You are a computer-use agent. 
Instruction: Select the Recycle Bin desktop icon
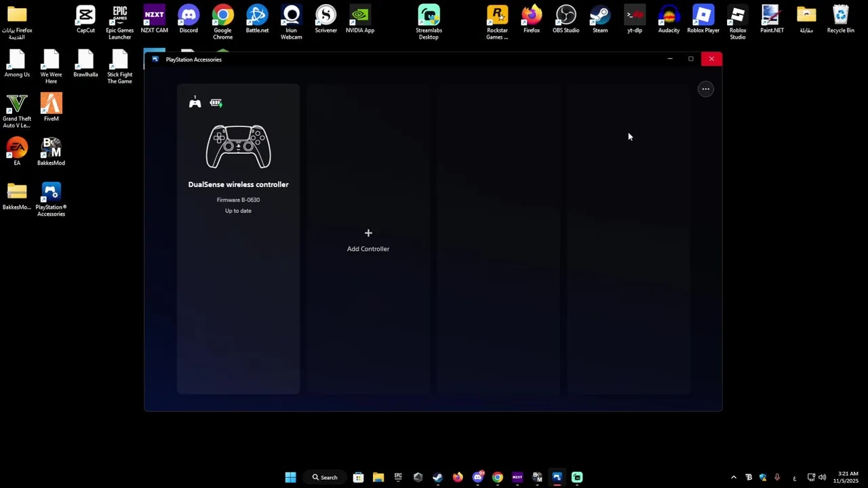click(x=840, y=20)
